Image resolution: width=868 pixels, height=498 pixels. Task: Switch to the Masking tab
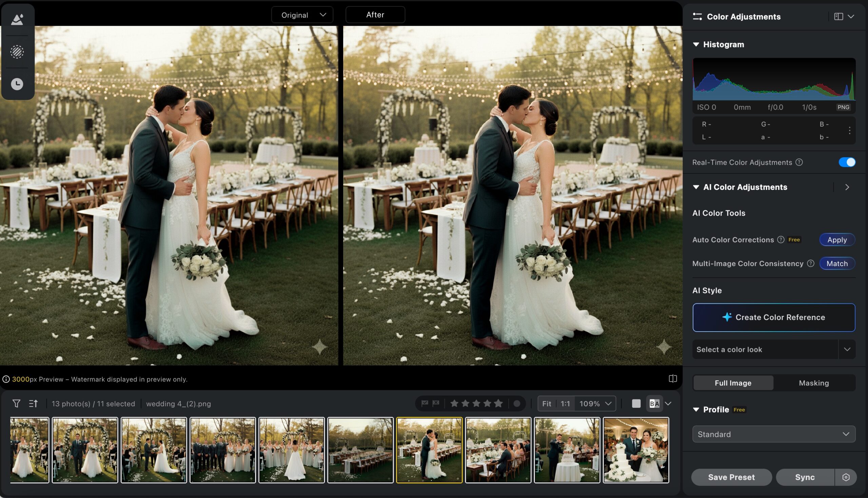(814, 383)
